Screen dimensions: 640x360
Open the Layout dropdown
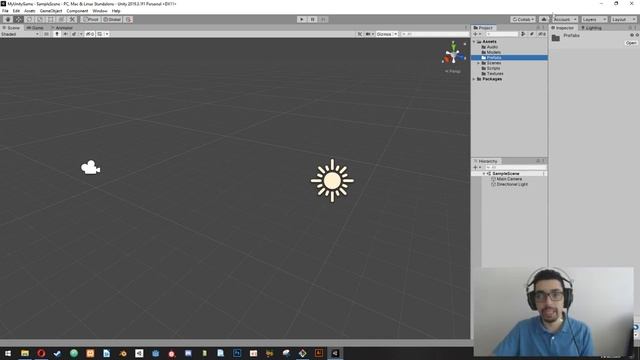point(623,19)
